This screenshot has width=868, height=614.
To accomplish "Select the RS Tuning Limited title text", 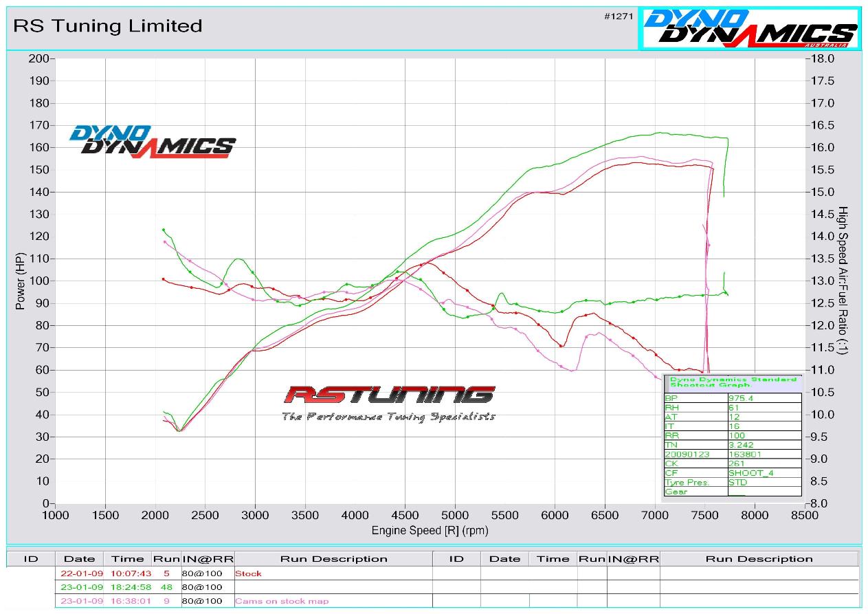I will click(108, 26).
